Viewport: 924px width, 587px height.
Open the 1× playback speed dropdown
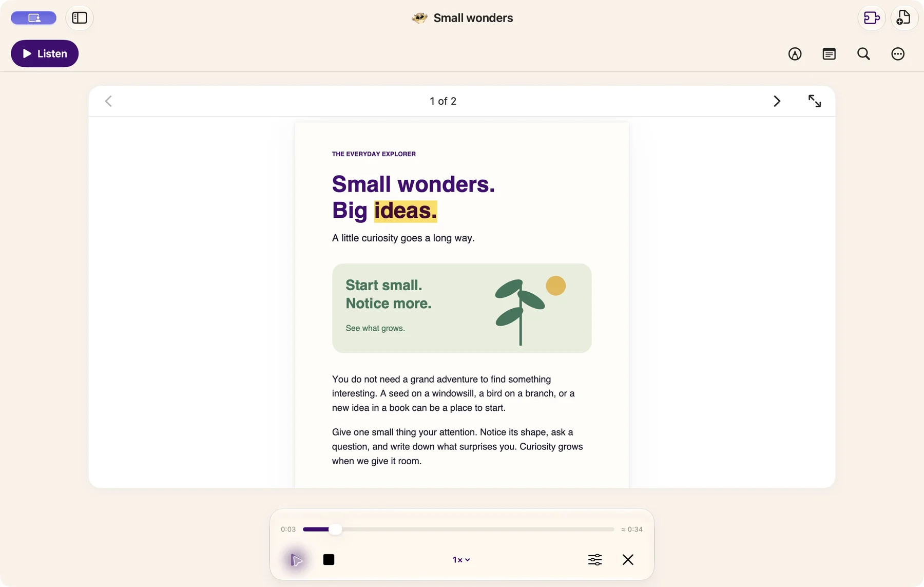pos(461,560)
